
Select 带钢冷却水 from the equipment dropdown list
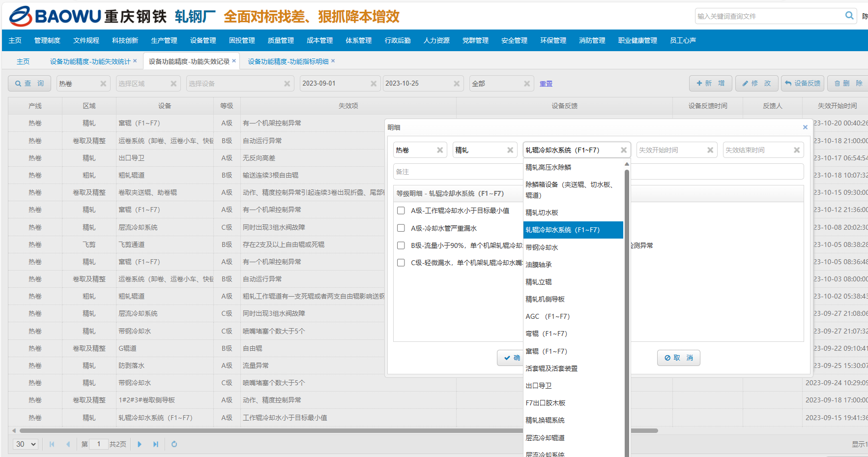[542, 247]
